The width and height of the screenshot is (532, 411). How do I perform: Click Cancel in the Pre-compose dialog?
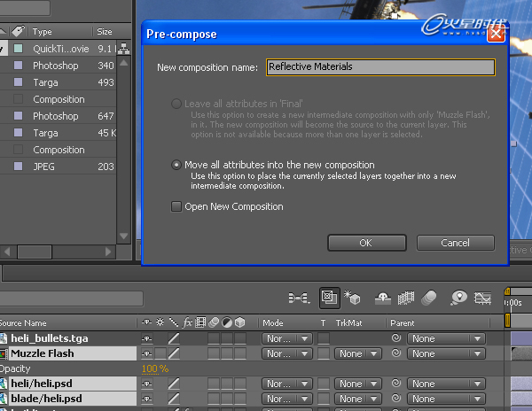456,243
